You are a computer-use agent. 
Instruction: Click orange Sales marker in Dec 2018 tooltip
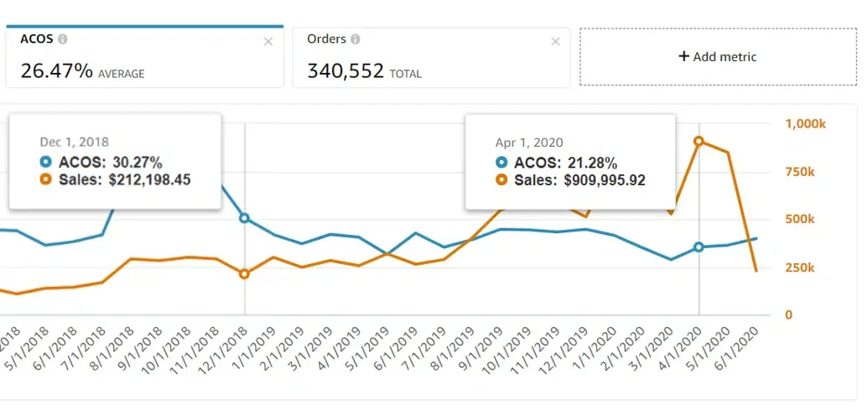(45, 179)
